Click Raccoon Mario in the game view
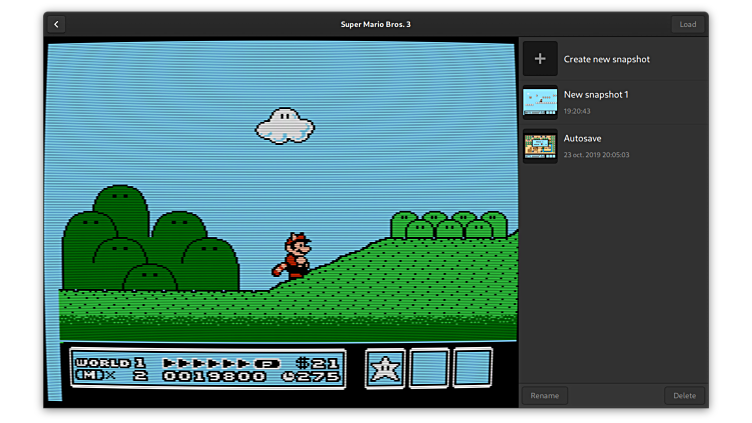This screenshot has width=752, height=423. pos(294,255)
